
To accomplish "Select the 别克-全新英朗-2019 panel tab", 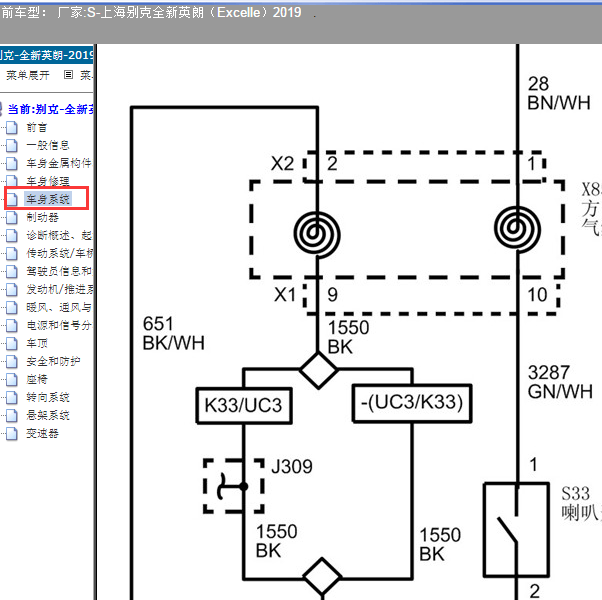I will (x=46, y=55).
